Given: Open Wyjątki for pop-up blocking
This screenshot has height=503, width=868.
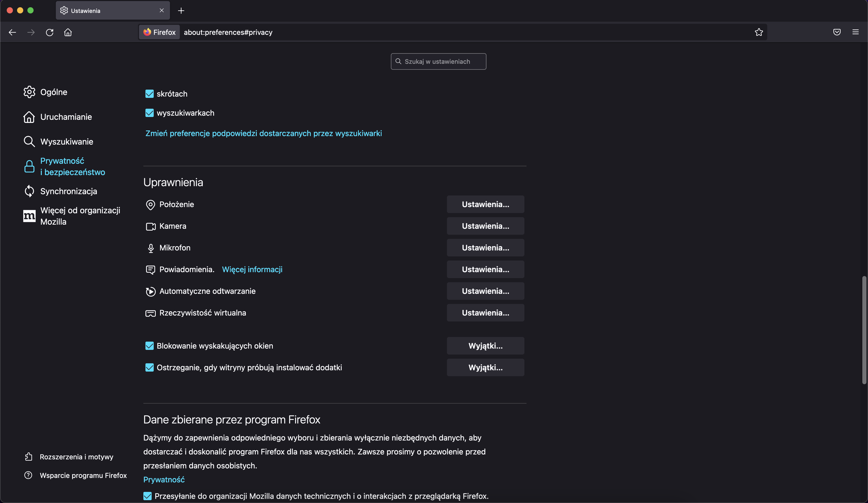Looking at the screenshot, I should [x=485, y=346].
